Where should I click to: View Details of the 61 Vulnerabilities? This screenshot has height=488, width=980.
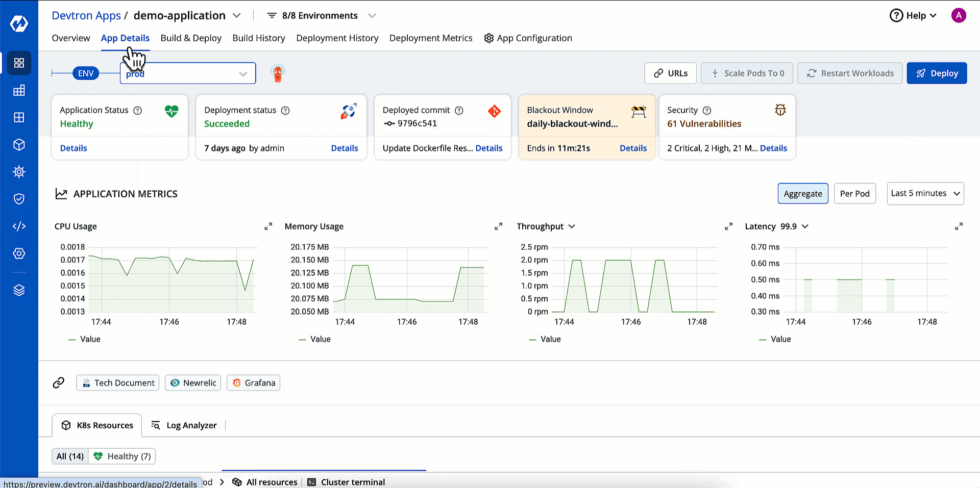(x=773, y=148)
